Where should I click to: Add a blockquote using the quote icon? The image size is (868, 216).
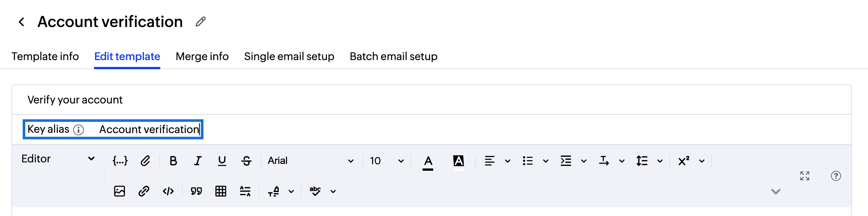(x=196, y=191)
